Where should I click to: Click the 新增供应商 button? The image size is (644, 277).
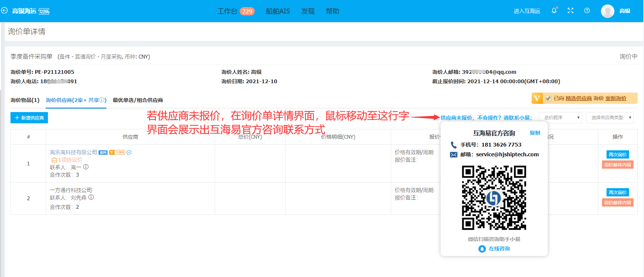coord(29,118)
